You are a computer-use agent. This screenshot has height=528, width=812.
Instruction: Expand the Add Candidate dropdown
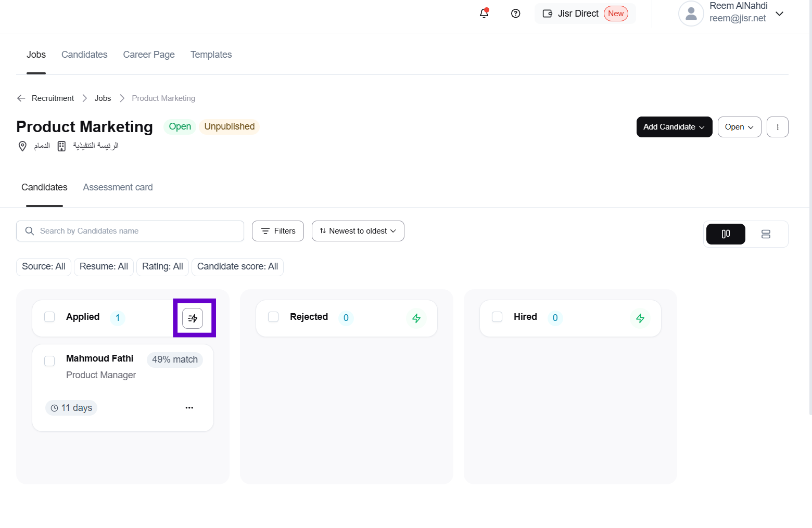coord(674,127)
